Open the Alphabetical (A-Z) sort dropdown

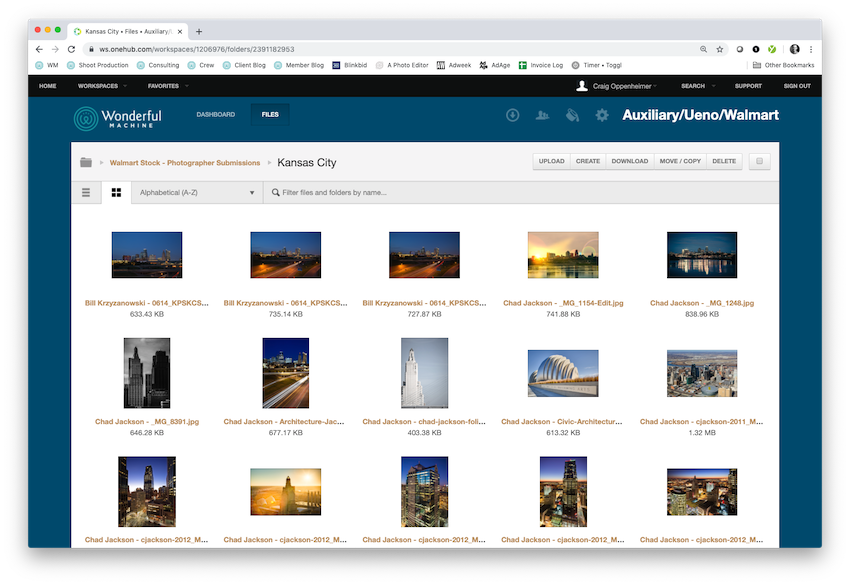tap(197, 192)
